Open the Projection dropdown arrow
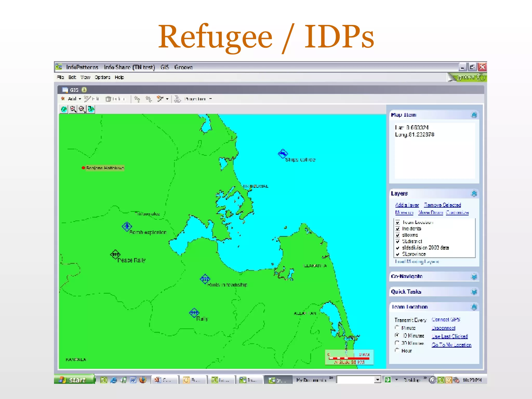Screen dimensions: 532x399 210,99
